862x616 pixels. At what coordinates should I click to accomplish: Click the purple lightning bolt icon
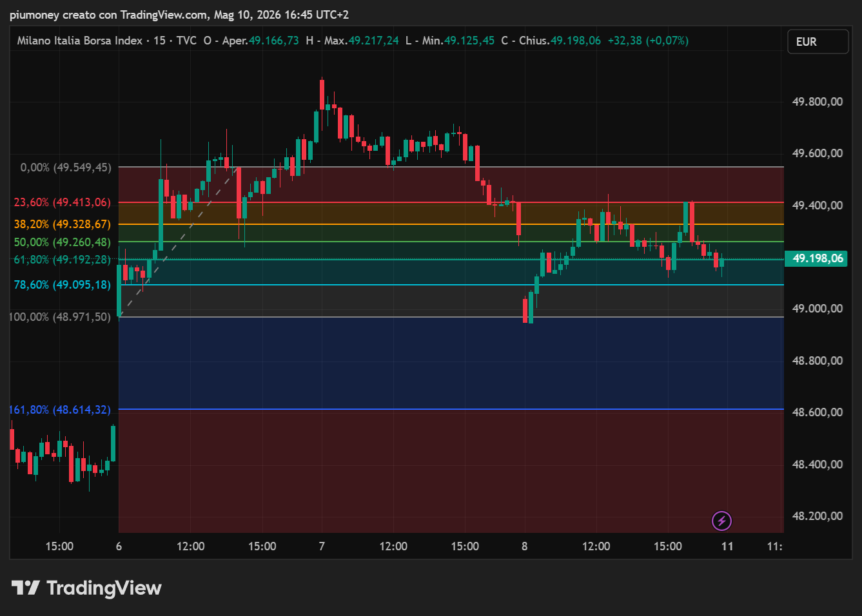[721, 521]
